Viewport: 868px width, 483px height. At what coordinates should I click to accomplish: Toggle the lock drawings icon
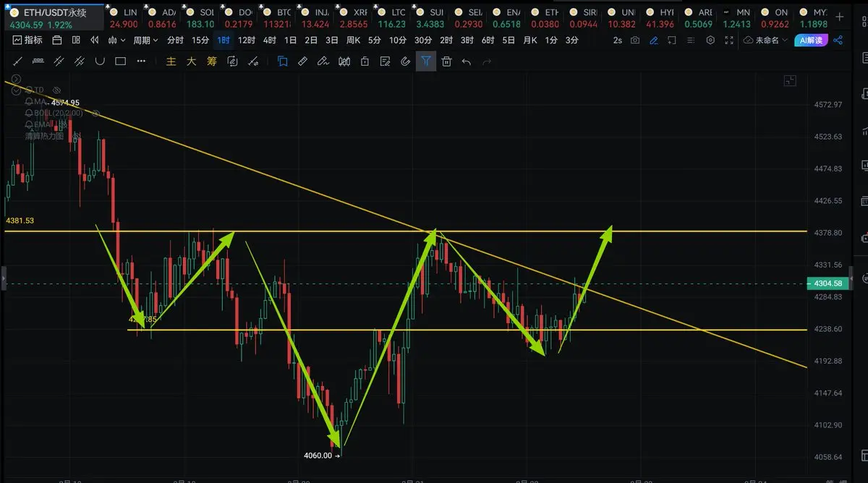point(365,61)
